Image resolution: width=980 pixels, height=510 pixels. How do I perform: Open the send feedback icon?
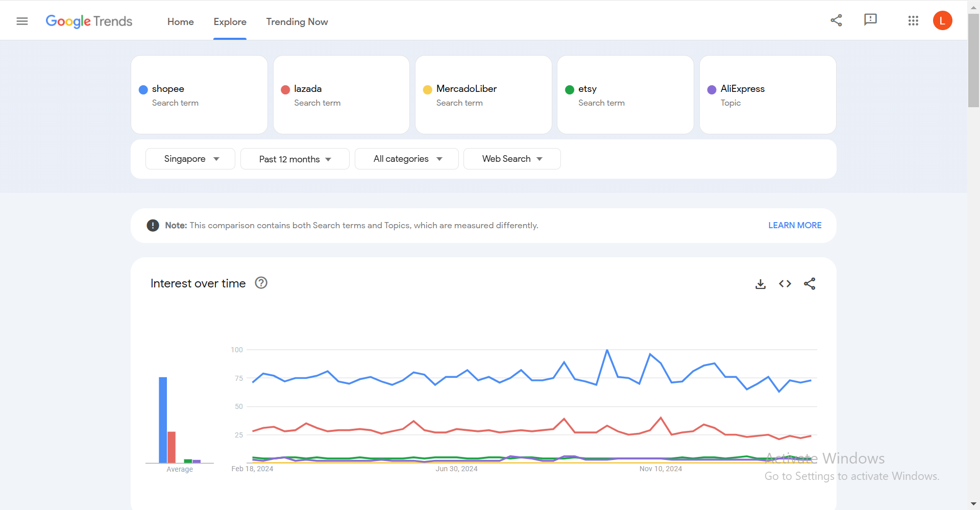coord(870,20)
